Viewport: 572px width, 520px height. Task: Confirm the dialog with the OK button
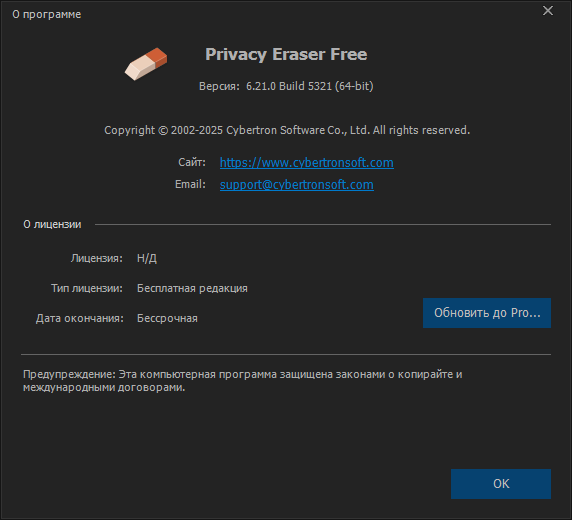coord(501,484)
